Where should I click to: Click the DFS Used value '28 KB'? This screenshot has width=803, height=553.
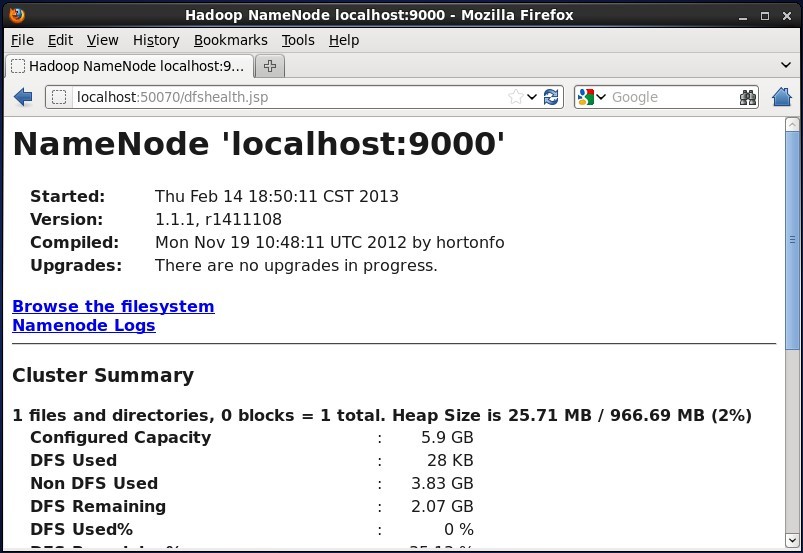[450, 460]
